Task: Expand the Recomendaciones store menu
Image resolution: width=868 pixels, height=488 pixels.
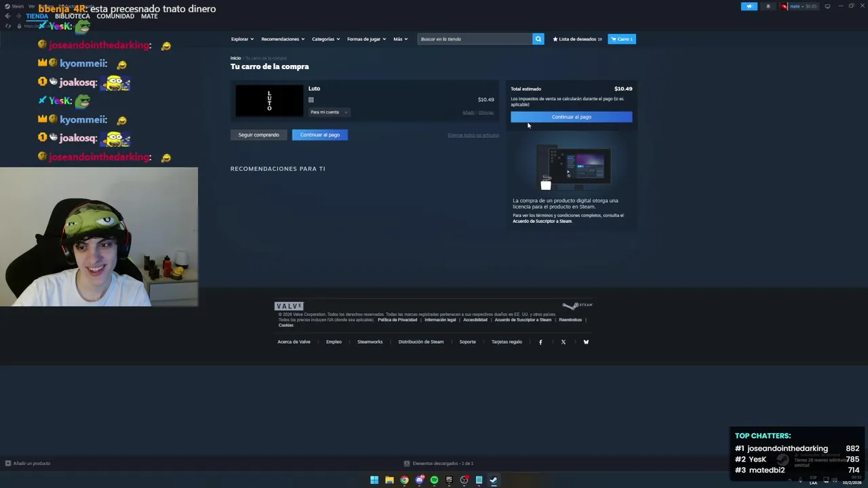Action: pos(283,39)
